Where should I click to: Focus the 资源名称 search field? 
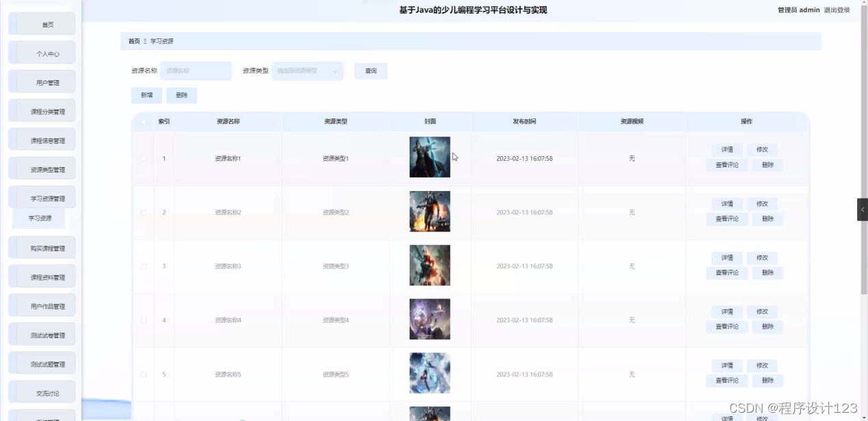click(x=196, y=71)
